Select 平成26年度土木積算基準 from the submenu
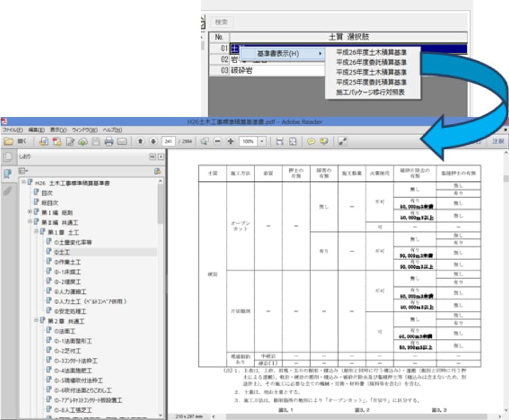The height and width of the screenshot is (420, 509). [371, 52]
